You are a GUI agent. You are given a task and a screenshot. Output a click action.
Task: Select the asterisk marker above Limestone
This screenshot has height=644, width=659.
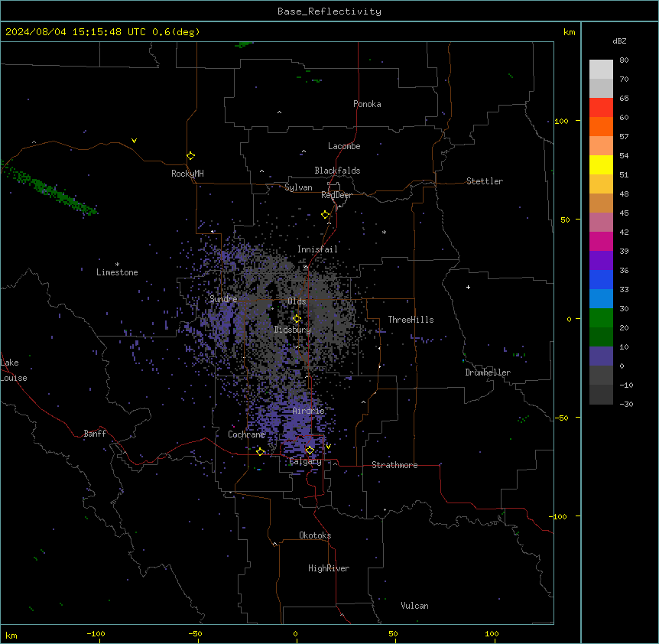117,265
